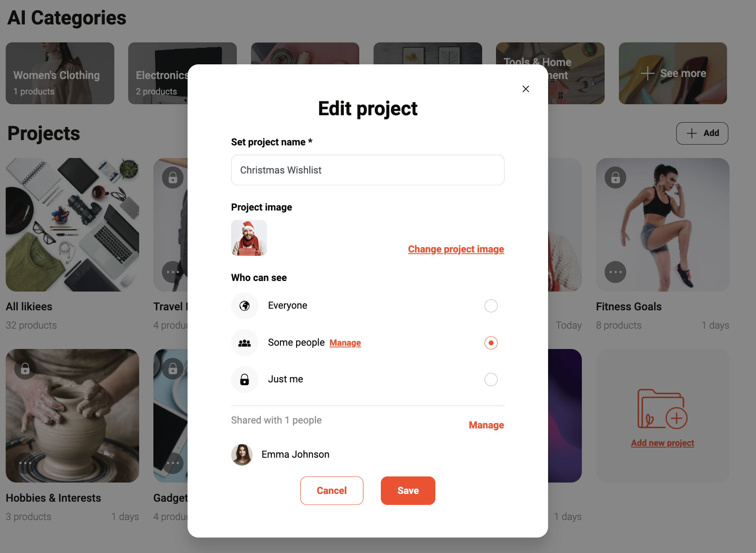Close the Edit project dialog with X
Viewport: 756px width, 553px height.
click(x=526, y=89)
